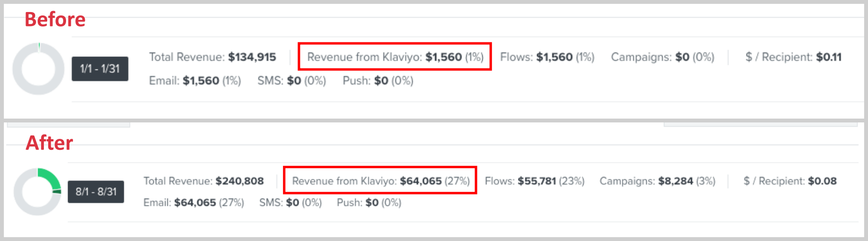Select the 1/1 - 1/31 date badge

click(100, 68)
